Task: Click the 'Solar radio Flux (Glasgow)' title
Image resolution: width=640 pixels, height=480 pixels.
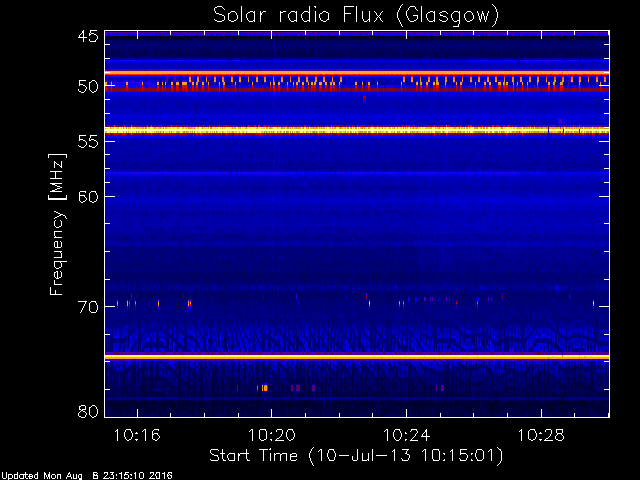Action: [356, 16]
